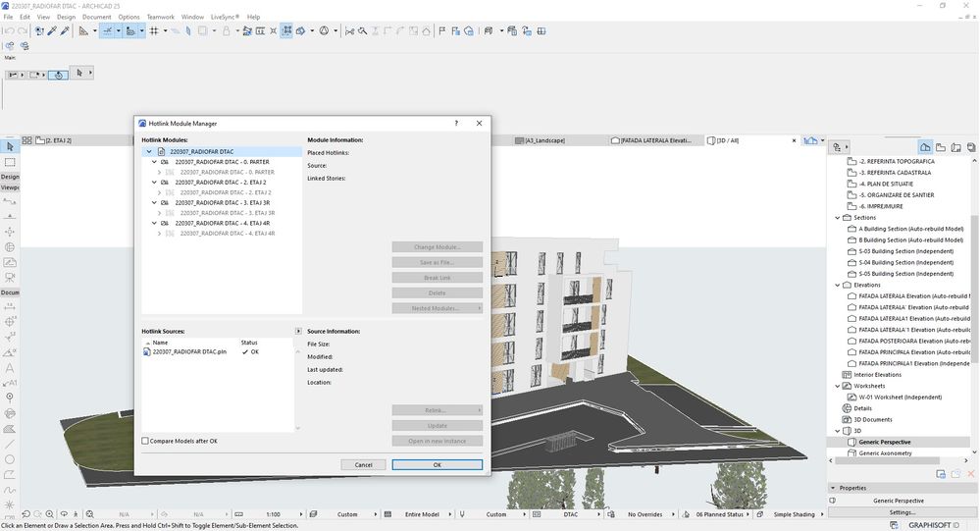This screenshot has height=531, width=980.
Task: Select the Text tool in the toolbox
Action: [10, 368]
